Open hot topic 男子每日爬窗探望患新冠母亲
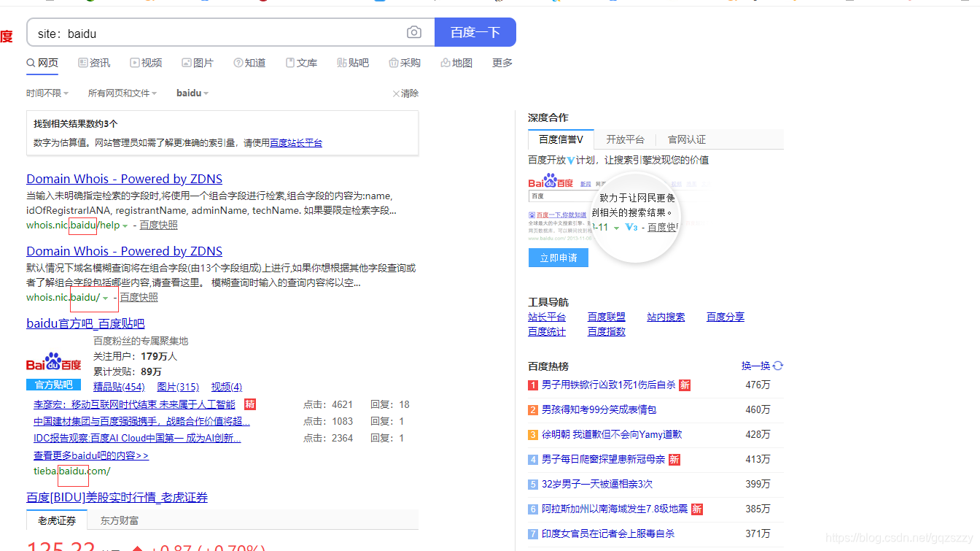 click(603, 459)
